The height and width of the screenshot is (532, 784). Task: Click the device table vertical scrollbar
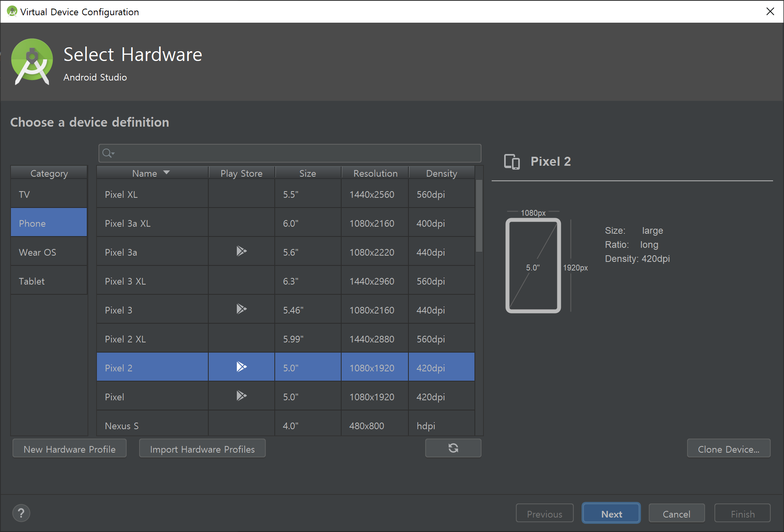click(479, 216)
